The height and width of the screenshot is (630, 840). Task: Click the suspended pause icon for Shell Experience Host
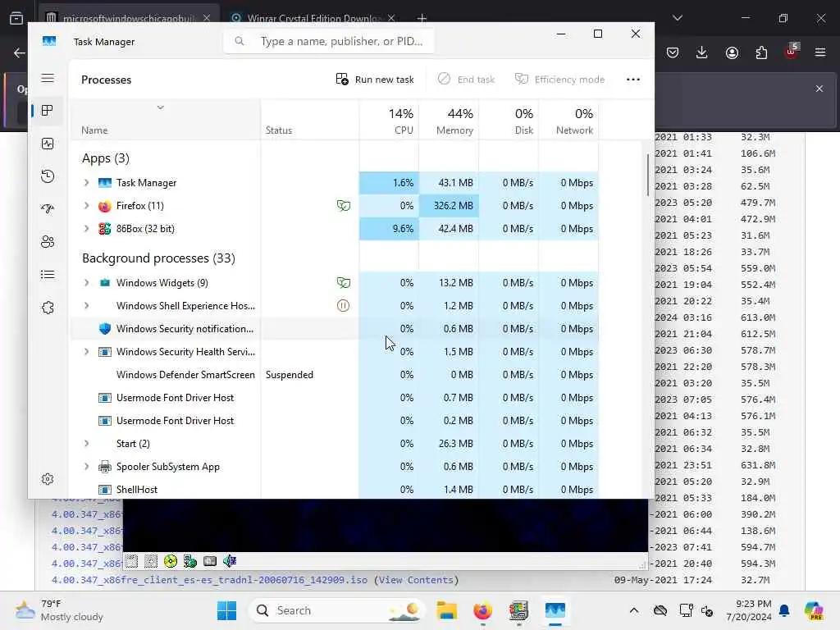[344, 305]
